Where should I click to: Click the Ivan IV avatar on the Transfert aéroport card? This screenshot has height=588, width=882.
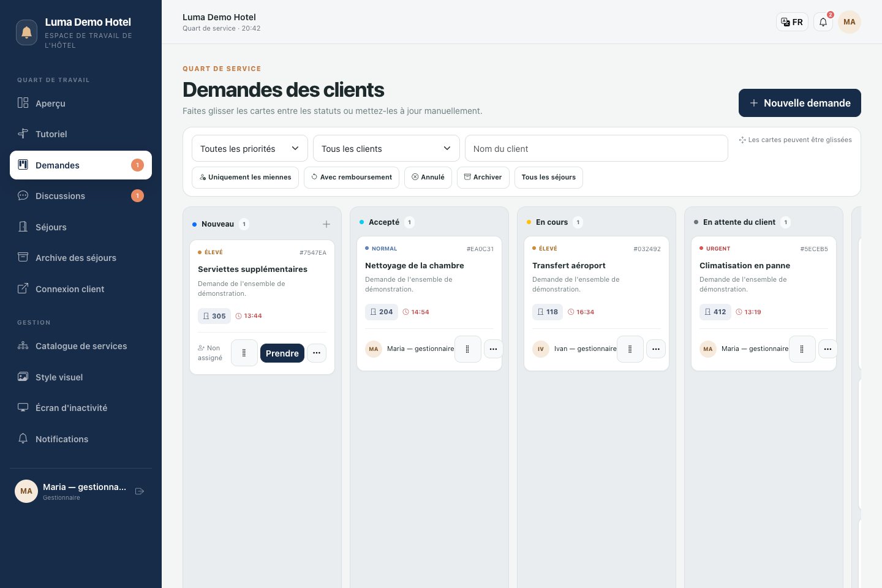click(x=541, y=349)
